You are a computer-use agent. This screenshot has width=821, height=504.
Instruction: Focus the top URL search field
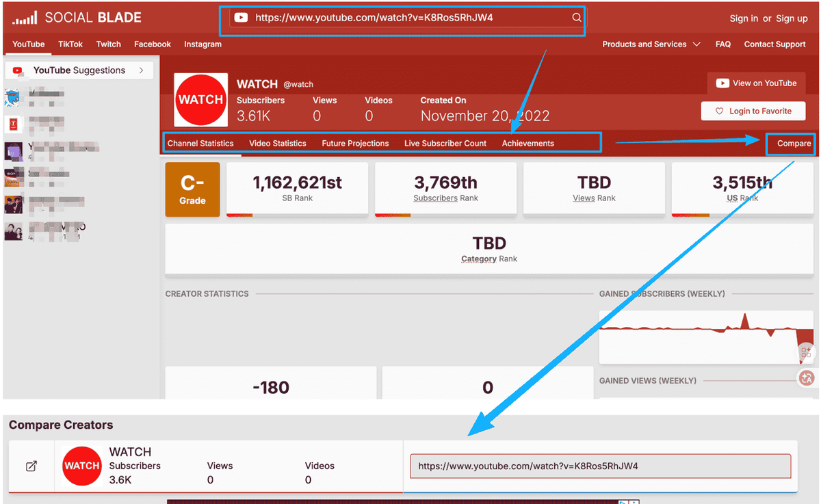[408, 18]
